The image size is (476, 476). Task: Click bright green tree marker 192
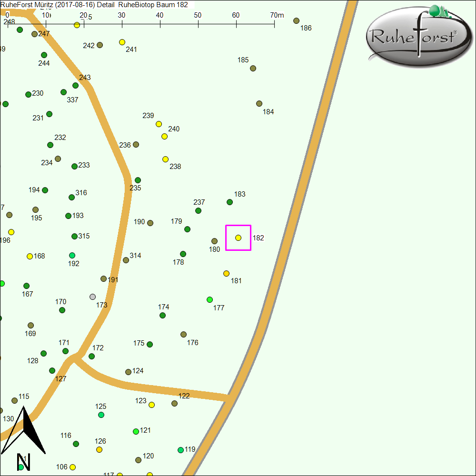tap(72, 256)
